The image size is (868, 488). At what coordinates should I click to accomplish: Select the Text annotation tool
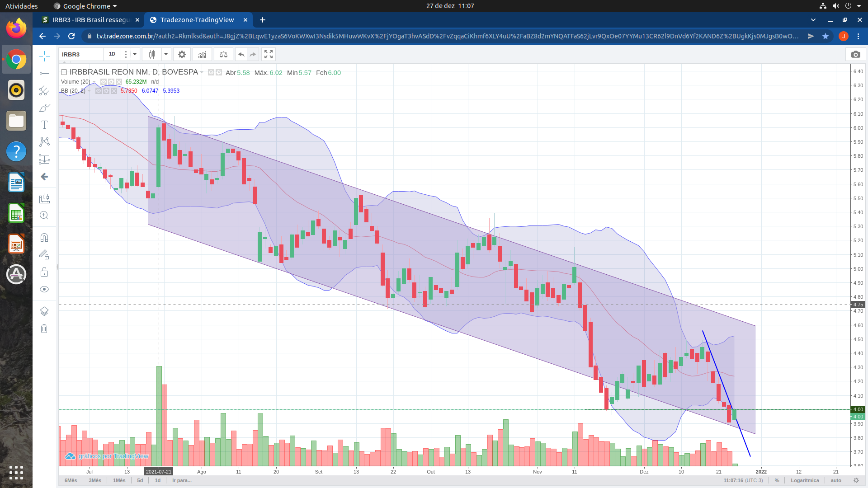coord(44,125)
